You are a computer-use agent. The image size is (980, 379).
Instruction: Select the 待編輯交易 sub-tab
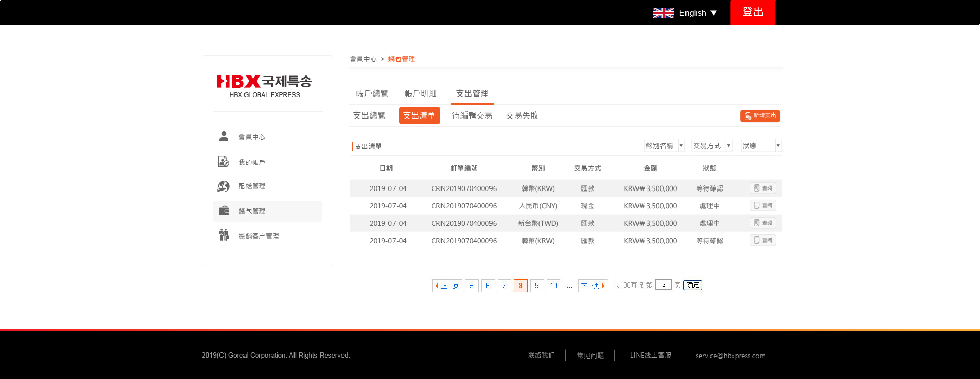pos(472,115)
